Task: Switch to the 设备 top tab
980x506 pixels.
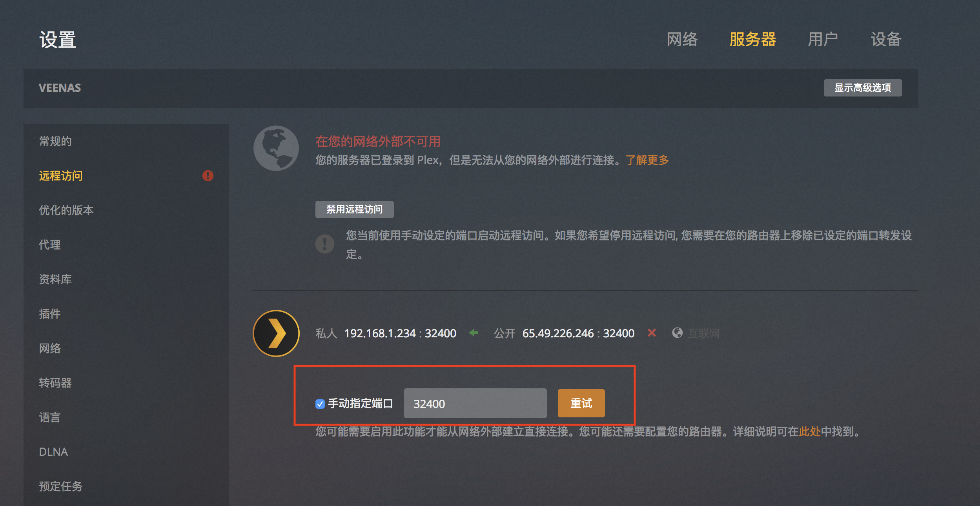Action: point(886,39)
